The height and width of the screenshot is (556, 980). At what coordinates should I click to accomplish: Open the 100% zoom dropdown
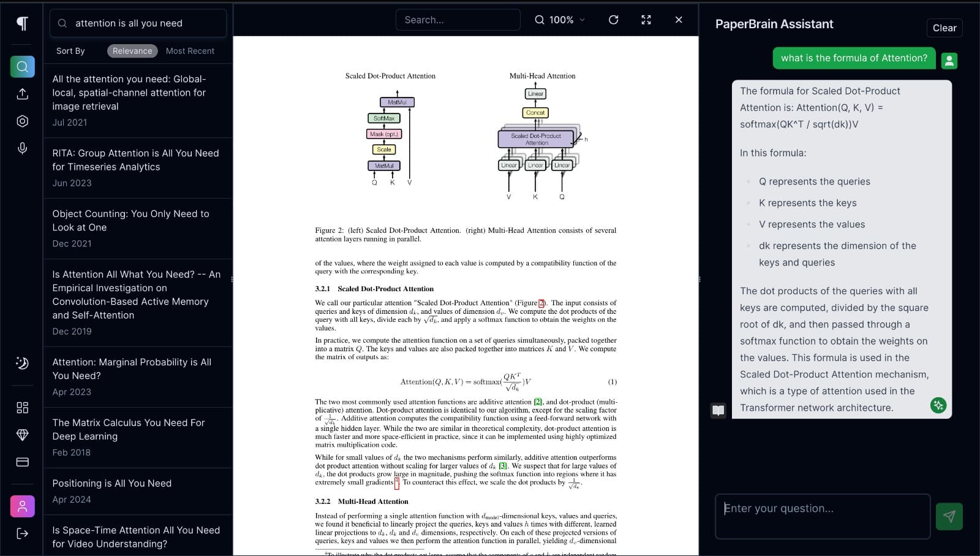pos(560,20)
